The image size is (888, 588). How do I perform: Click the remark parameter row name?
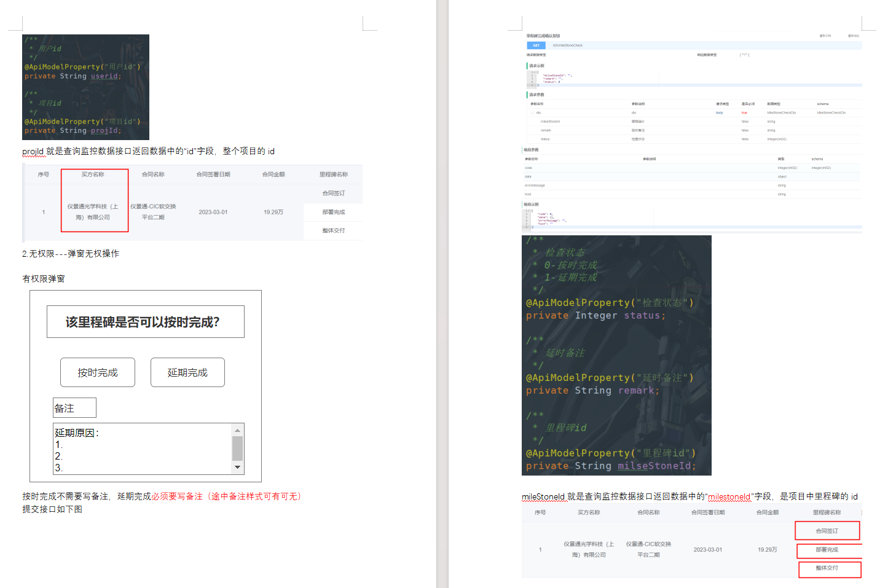click(546, 130)
